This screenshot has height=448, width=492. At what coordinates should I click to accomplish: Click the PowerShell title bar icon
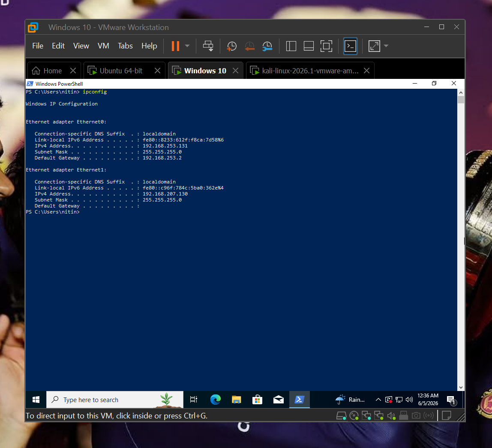click(x=30, y=84)
